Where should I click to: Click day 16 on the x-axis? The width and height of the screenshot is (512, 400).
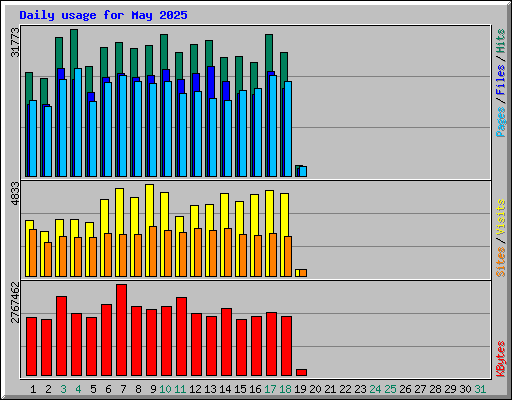(x=255, y=389)
